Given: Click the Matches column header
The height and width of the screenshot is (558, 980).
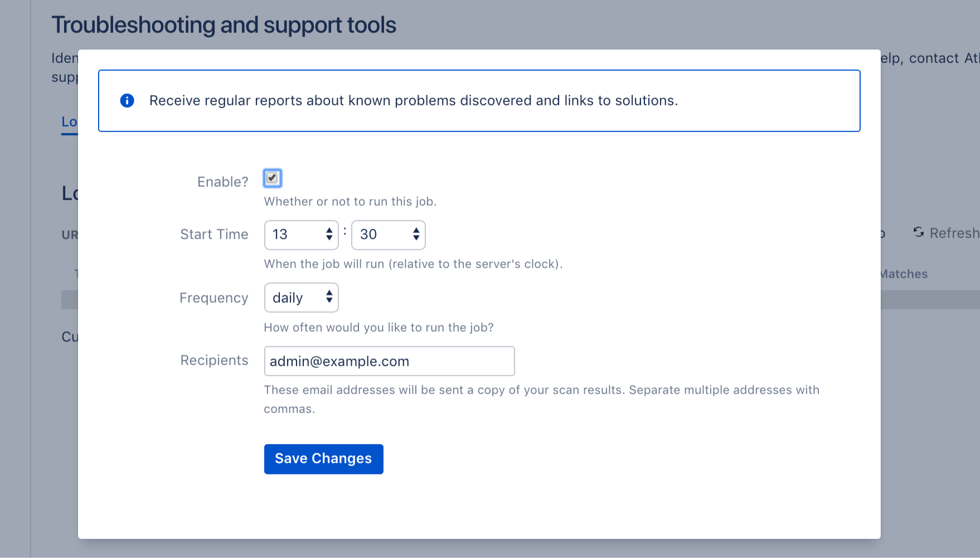Looking at the screenshot, I should coord(904,274).
